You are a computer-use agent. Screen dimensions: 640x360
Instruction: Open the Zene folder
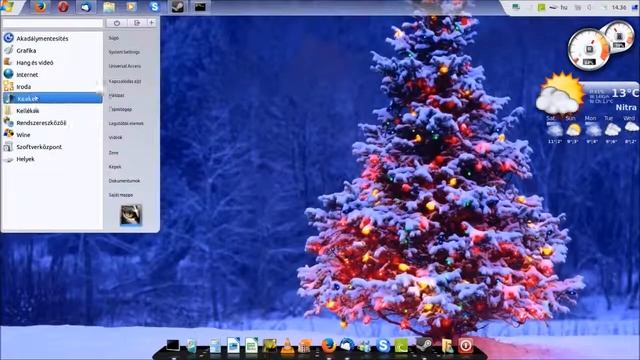(113, 153)
